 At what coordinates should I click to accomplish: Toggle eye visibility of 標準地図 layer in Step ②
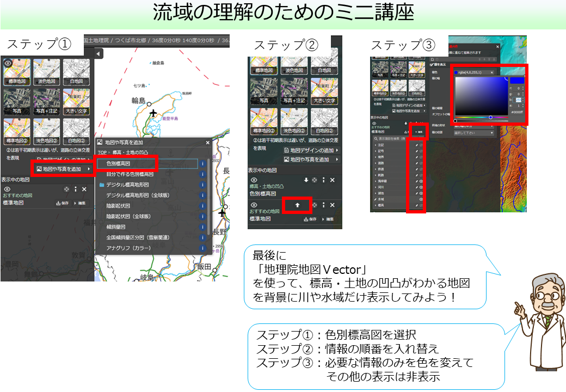(x=254, y=205)
